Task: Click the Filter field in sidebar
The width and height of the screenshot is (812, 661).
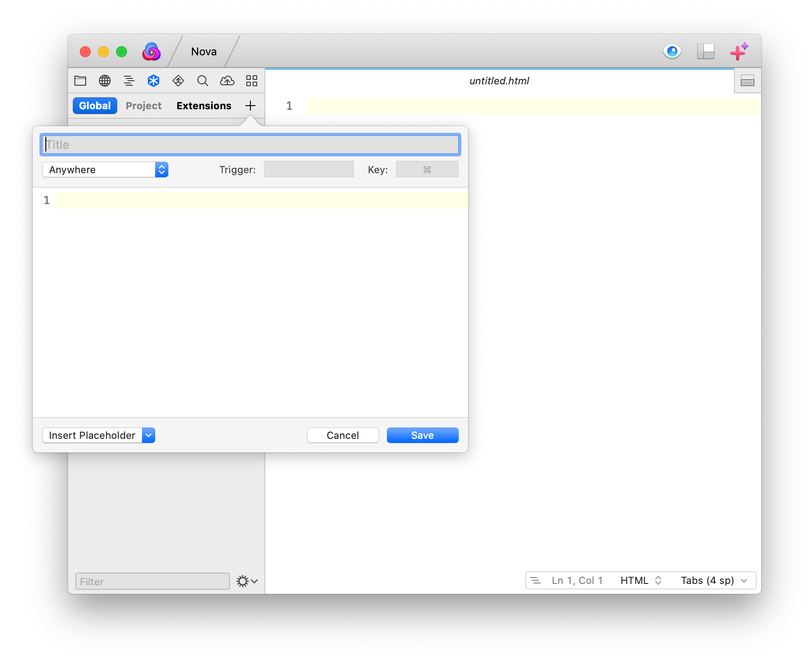Action: [x=152, y=581]
